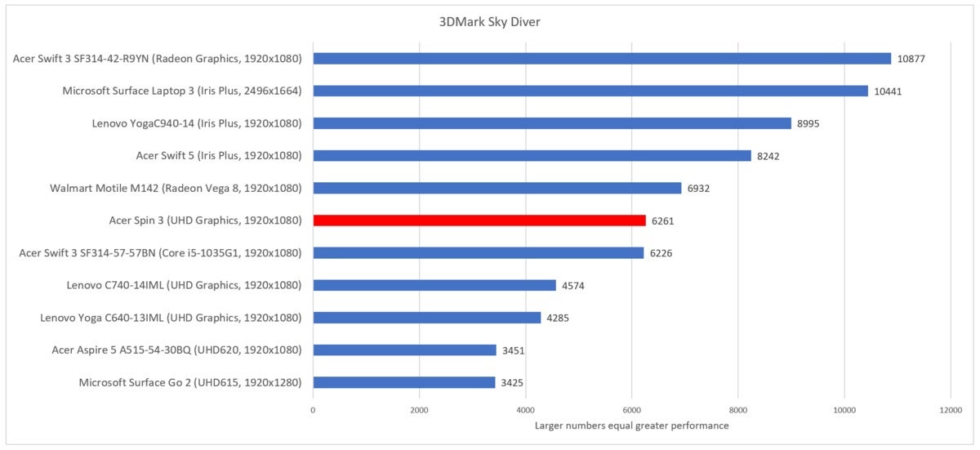Click the red Acer Spin 3 bar
Image resolution: width=980 pixels, height=450 pixels.
point(479,221)
